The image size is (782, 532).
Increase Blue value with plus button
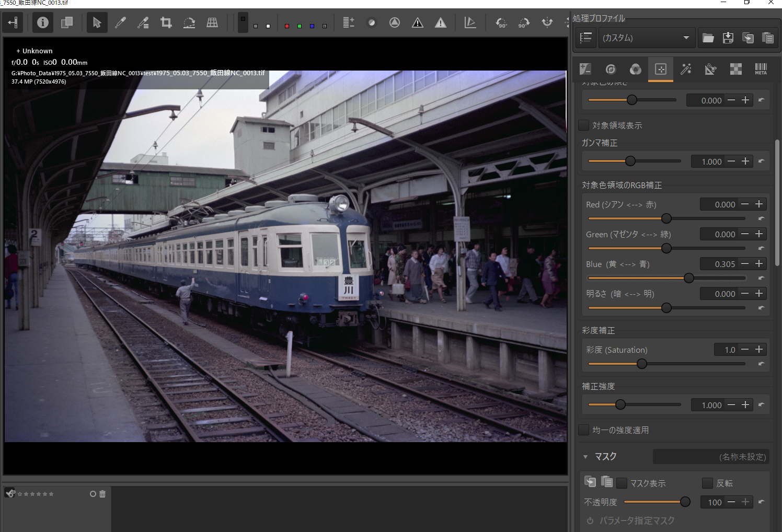pos(760,264)
